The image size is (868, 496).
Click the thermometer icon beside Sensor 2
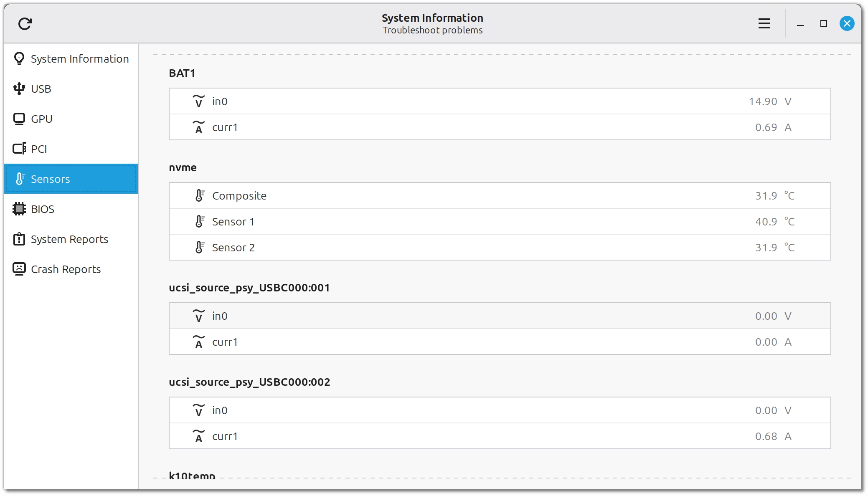coord(200,247)
